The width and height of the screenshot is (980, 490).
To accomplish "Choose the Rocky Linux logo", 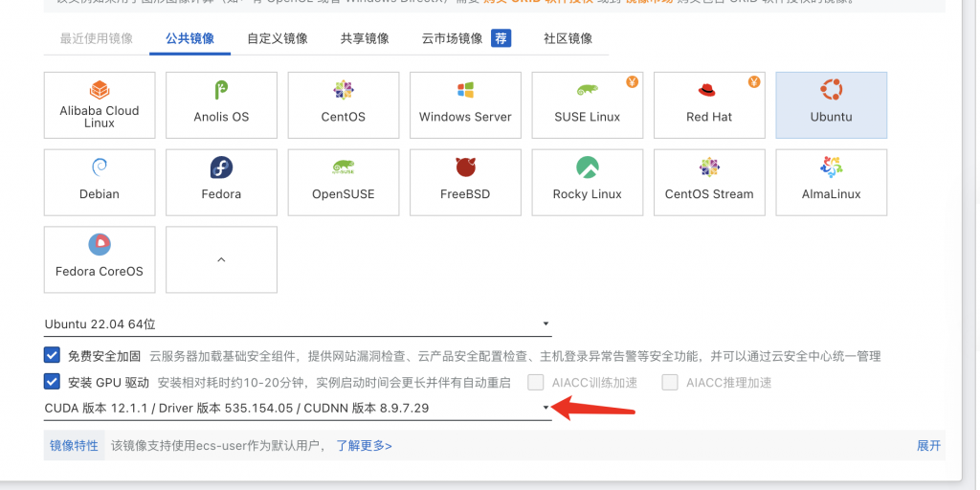I will [x=588, y=167].
